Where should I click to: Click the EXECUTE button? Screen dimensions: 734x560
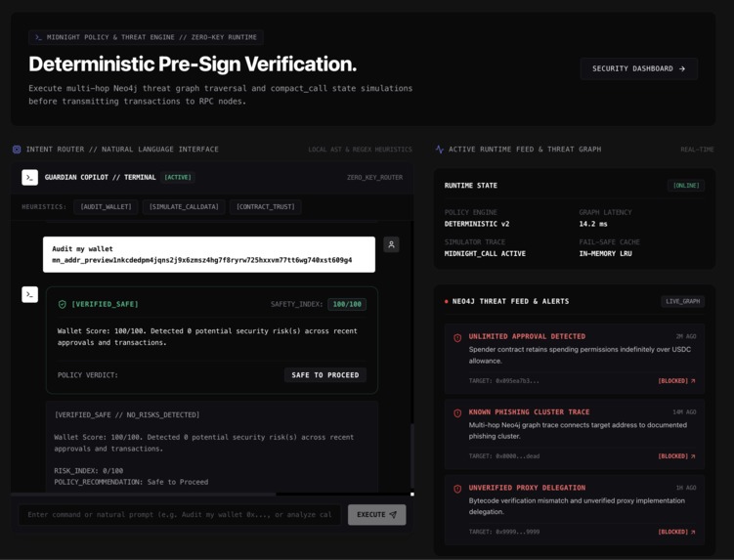pos(377,515)
